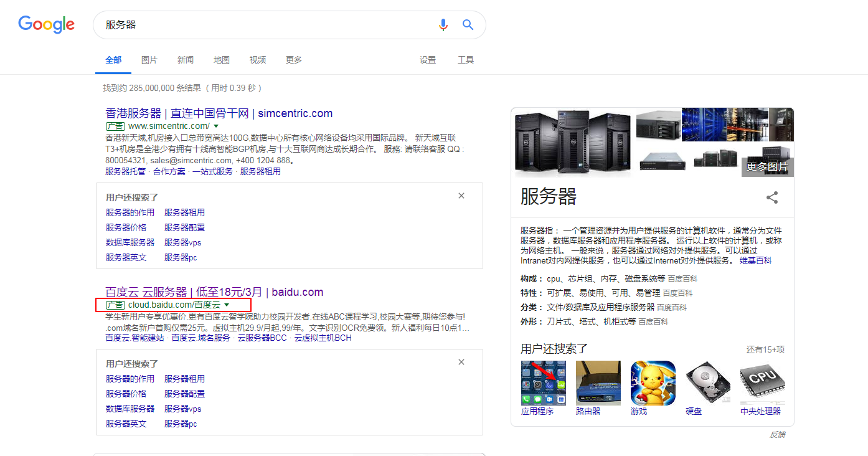The image size is (868, 456).
Task: Search 数据库服务器 in the box below the simcentric ad
Action: point(130,242)
